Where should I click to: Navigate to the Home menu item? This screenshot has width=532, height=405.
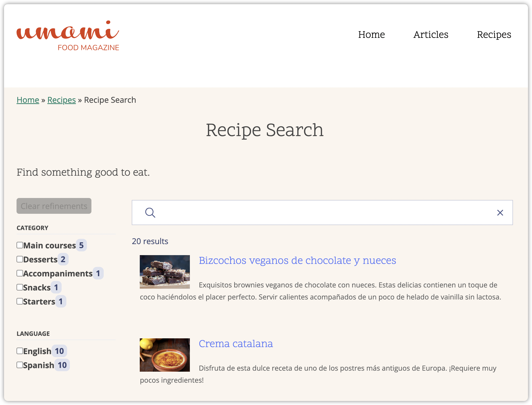[371, 35]
